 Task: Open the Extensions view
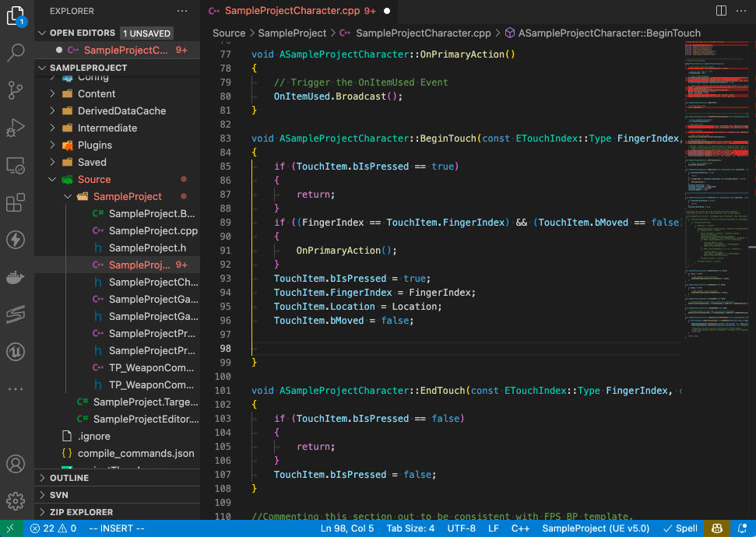[16, 202]
